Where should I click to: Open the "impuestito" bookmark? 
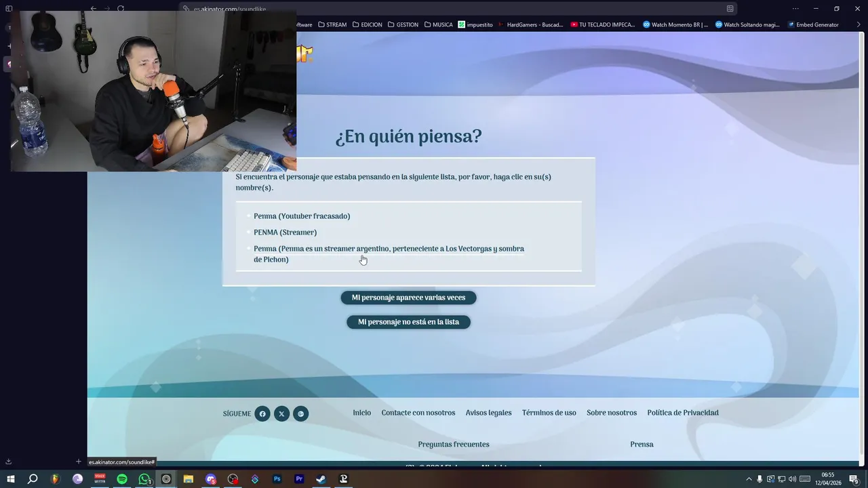click(x=475, y=24)
